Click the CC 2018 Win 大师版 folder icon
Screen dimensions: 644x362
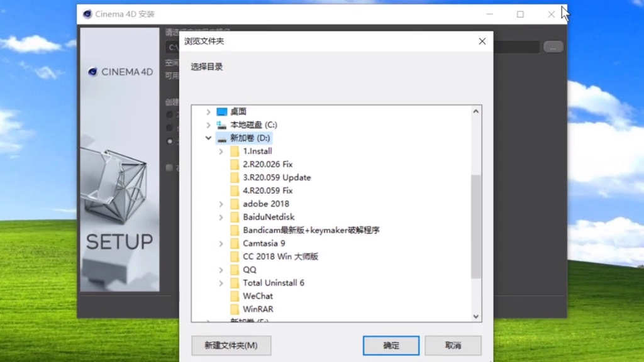tap(236, 256)
